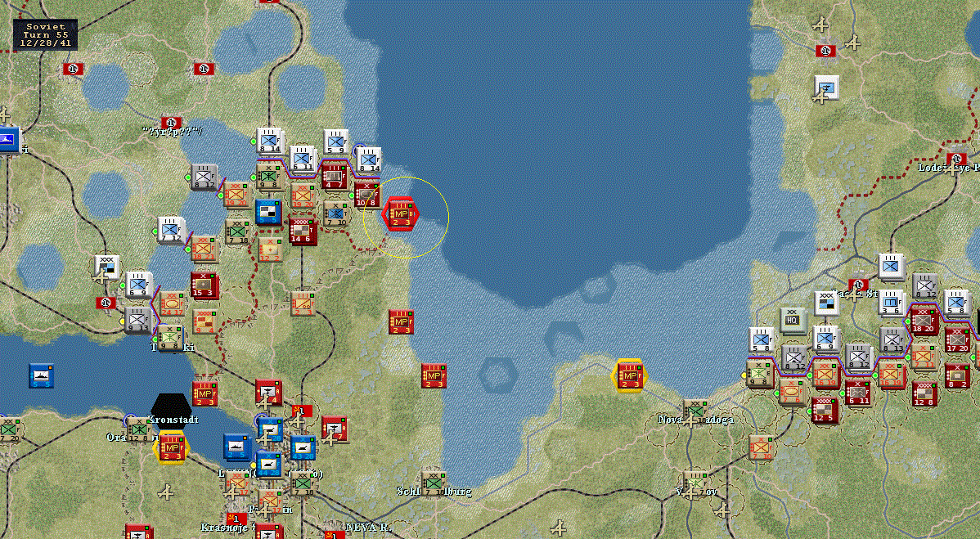Select the blue XXXX 5-5 headquarters counter
980x539 pixels.
point(269,211)
